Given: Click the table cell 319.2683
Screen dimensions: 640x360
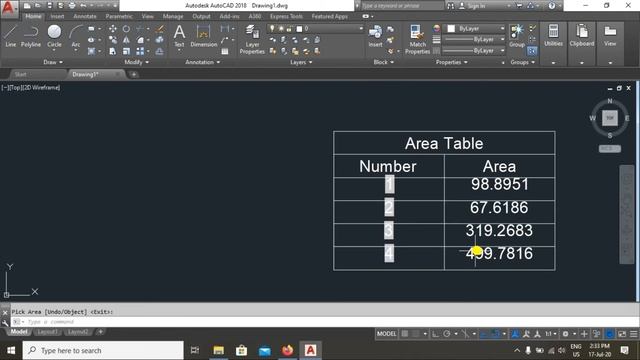Looking at the screenshot, I should tap(499, 231).
